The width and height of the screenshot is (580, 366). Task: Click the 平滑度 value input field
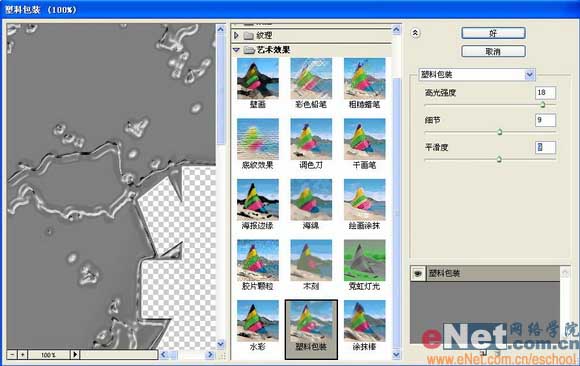tap(546, 147)
